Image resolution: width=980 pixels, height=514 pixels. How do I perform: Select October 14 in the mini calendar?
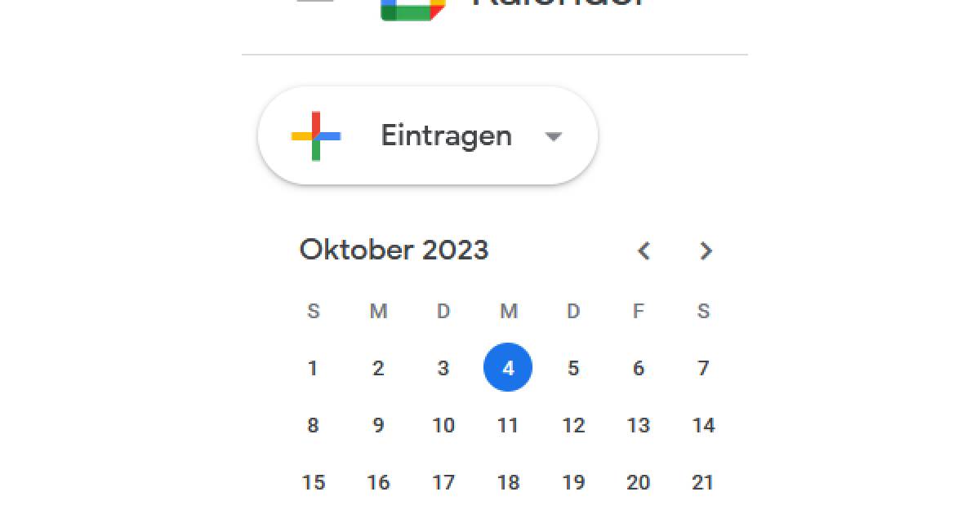pyautogui.click(x=703, y=425)
